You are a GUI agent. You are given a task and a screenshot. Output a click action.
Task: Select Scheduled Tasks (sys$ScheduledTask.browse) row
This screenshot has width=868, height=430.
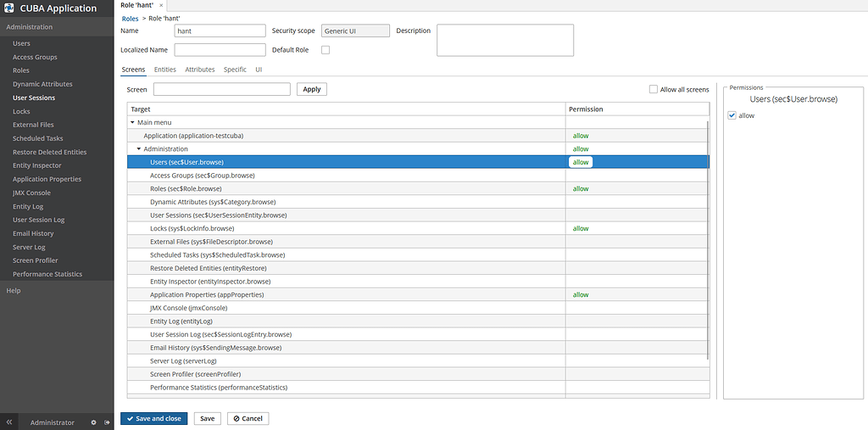pyautogui.click(x=418, y=255)
